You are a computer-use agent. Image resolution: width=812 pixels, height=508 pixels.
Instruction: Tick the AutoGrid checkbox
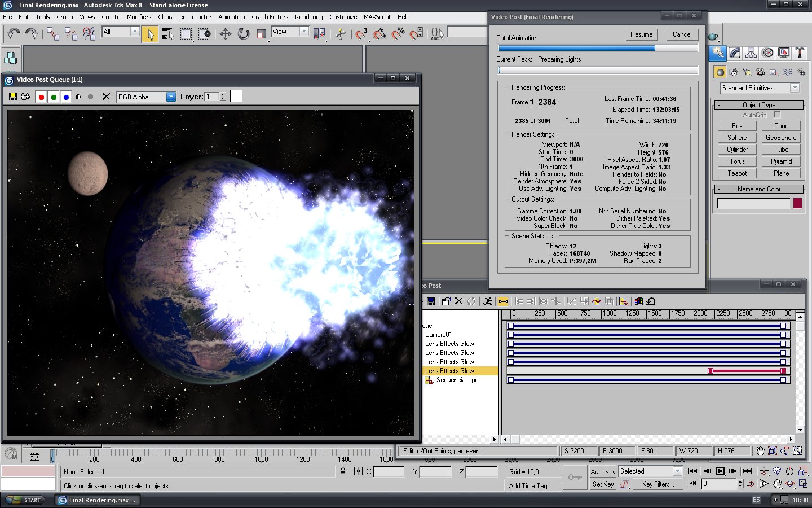777,115
